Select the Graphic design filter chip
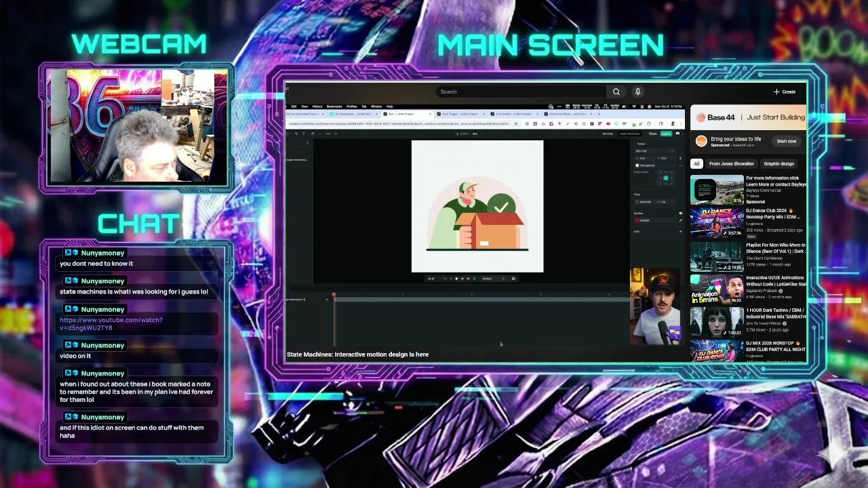Viewport: 868px width, 488px height. pyautogui.click(x=778, y=163)
